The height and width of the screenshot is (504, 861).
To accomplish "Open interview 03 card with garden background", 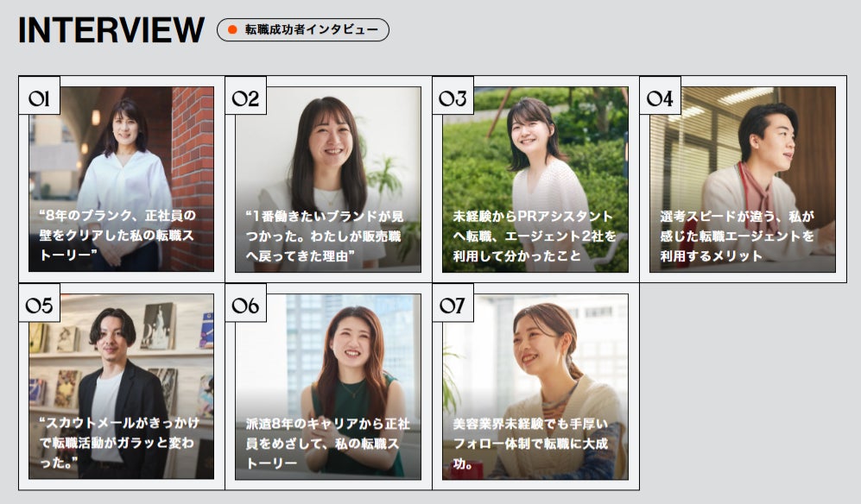I will pos(535,179).
